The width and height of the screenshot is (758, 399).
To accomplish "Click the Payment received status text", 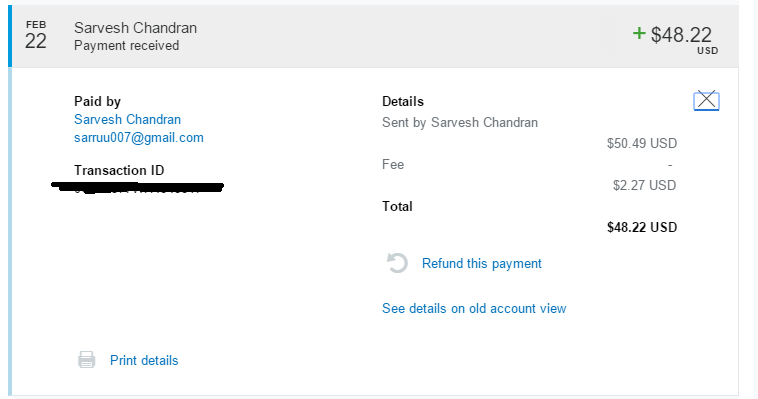I will [126, 45].
